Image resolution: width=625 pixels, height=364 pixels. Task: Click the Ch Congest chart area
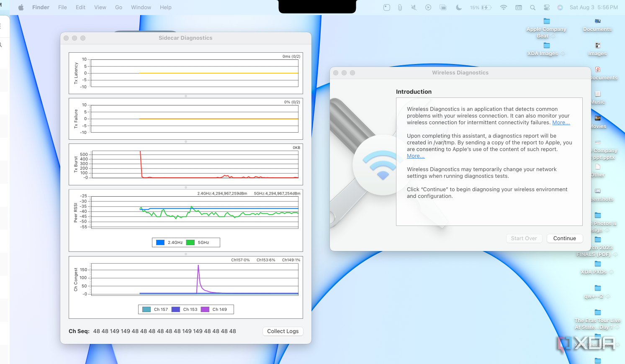[195, 279]
